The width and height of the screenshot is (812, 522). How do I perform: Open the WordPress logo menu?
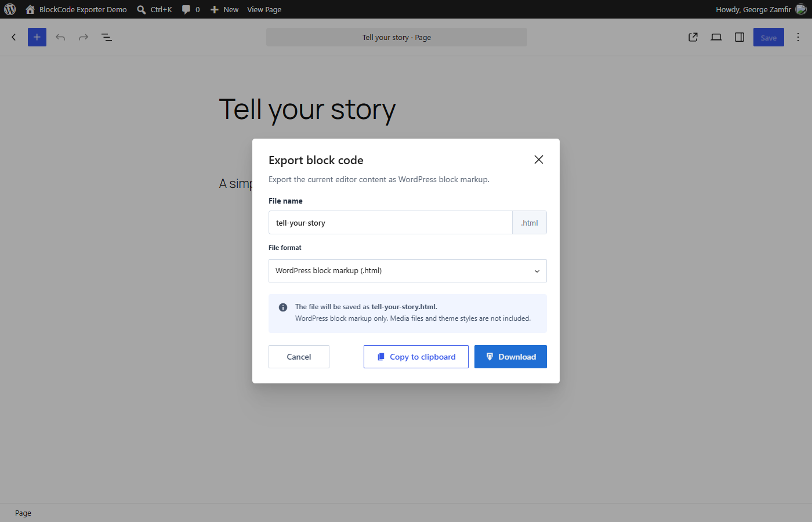[x=10, y=9]
